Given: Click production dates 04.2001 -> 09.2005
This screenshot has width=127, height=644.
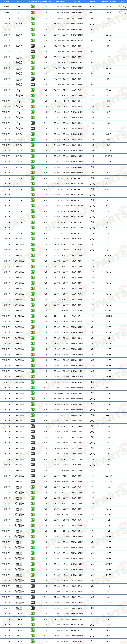Looking at the screenshot, I should [x=62, y=636].
